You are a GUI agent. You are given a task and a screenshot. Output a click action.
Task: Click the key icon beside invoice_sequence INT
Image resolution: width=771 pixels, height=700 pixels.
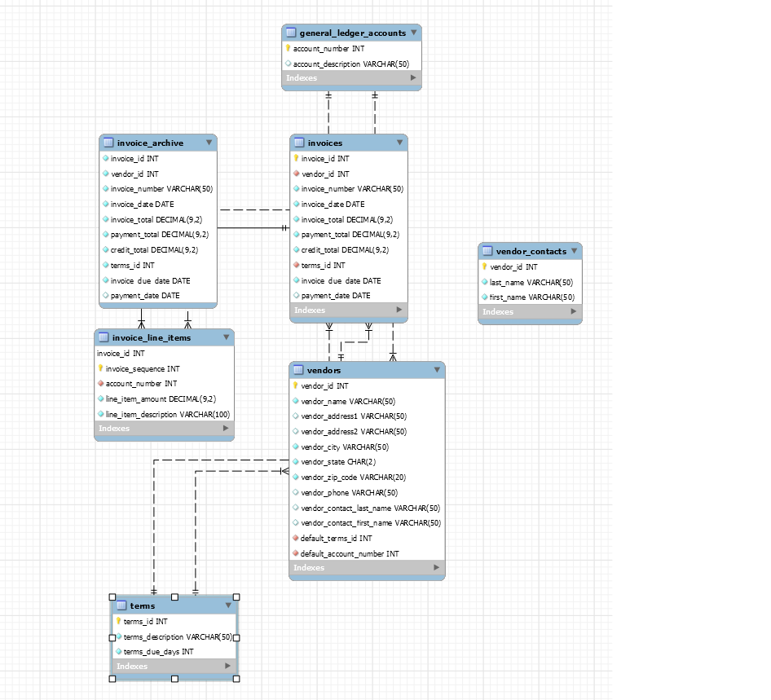(x=100, y=368)
